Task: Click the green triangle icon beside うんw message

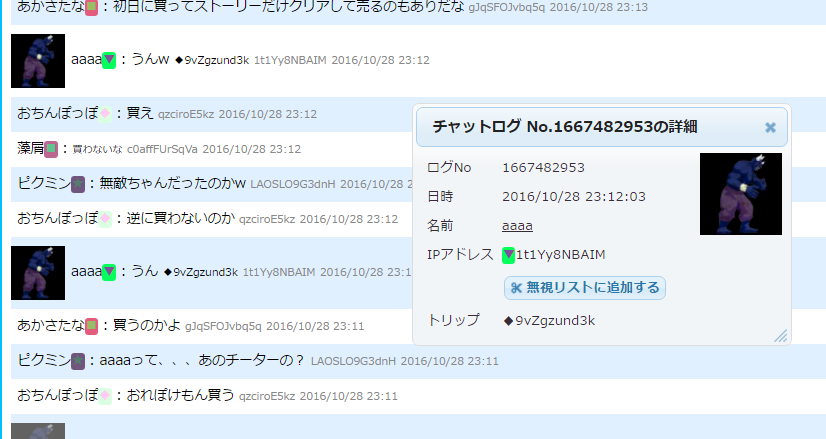Action: pos(109,60)
